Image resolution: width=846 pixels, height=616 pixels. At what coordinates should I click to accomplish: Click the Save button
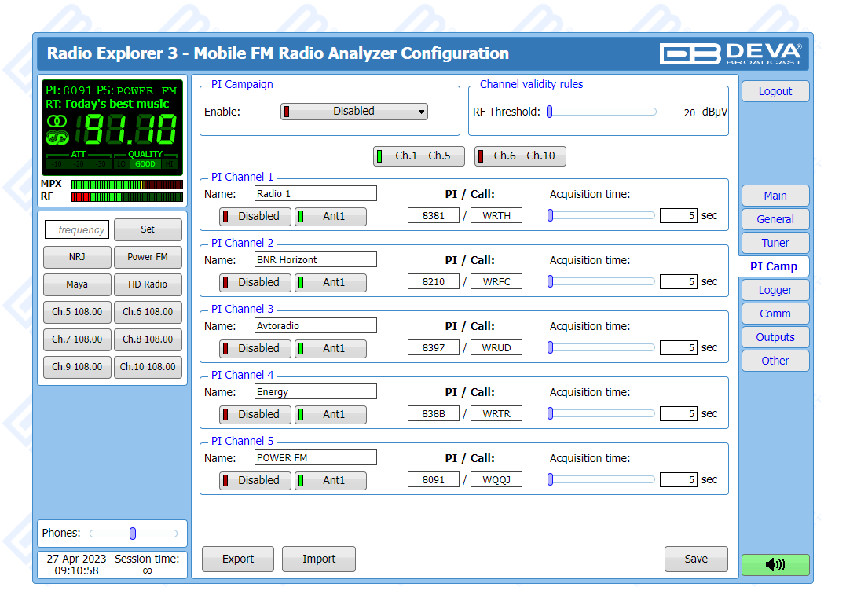point(695,559)
